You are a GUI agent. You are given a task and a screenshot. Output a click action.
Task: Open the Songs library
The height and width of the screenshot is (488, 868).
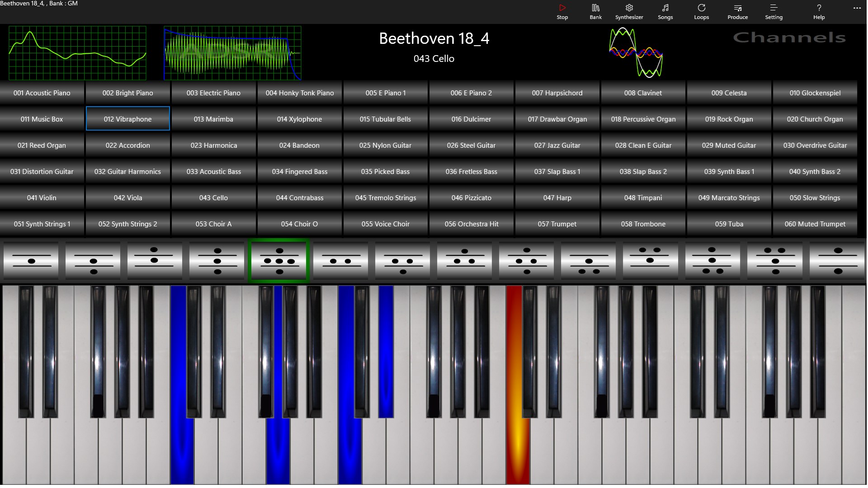coord(665,11)
